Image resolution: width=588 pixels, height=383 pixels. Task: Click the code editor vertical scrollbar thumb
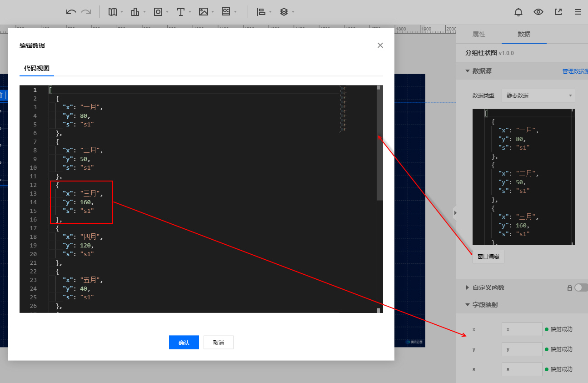click(x=380, y=143)
